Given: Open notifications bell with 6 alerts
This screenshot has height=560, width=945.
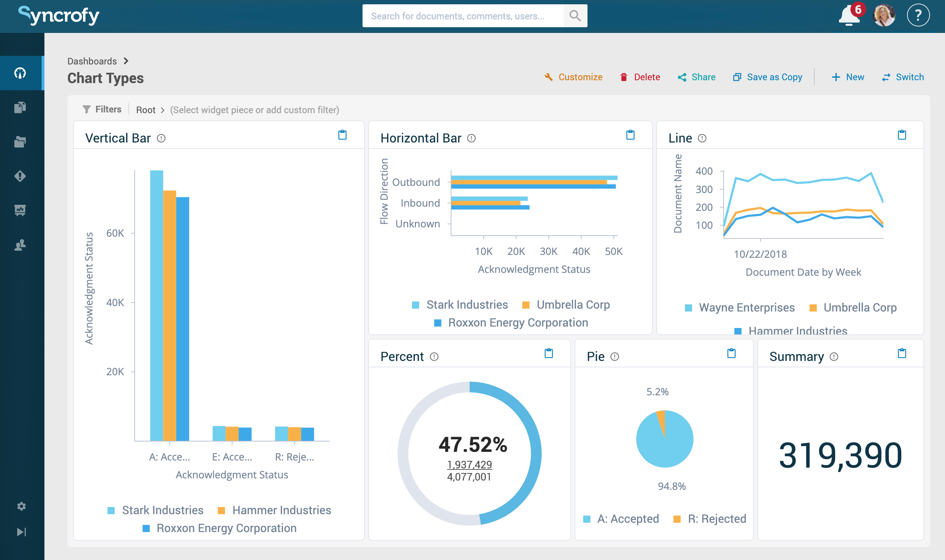Looking at the screenshot, I should [x=849, y=16].
